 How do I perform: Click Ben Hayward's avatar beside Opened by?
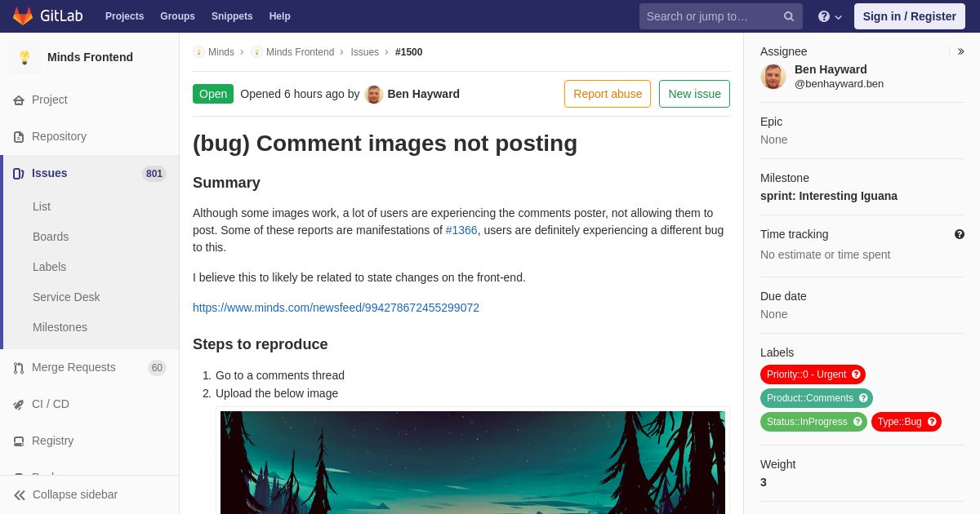coord(374,94)
